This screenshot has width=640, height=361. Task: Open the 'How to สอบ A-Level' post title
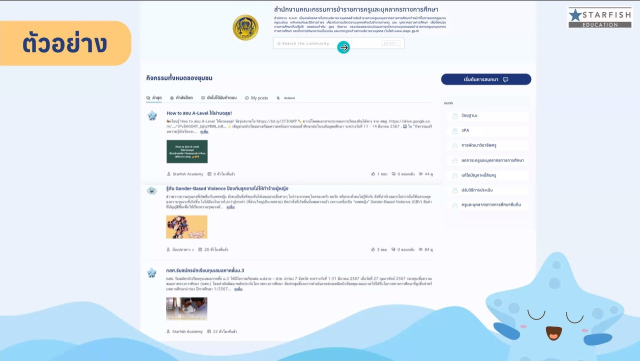(x=199, y=113)
